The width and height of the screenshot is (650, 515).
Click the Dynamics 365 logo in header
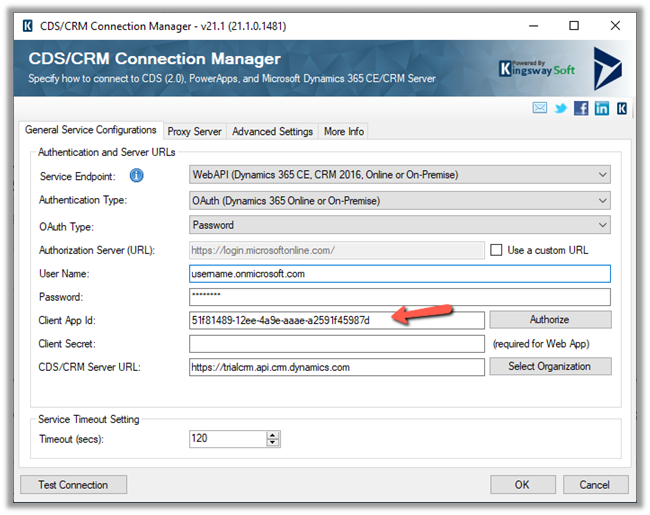pos(608,68)
